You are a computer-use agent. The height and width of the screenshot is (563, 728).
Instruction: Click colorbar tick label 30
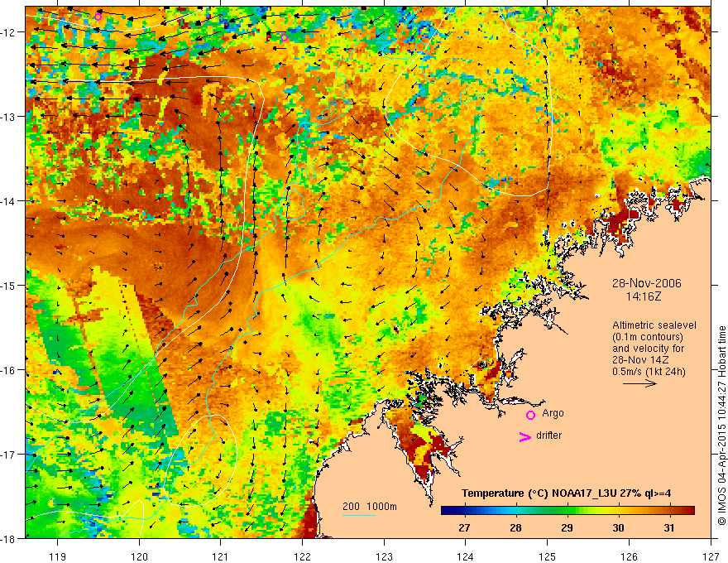click(618, 528)
